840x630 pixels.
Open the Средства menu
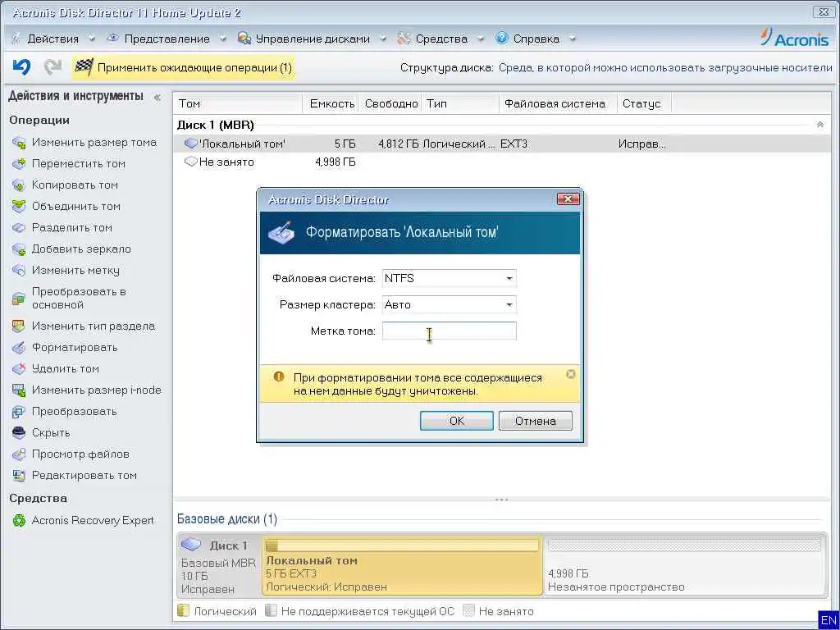441,39
